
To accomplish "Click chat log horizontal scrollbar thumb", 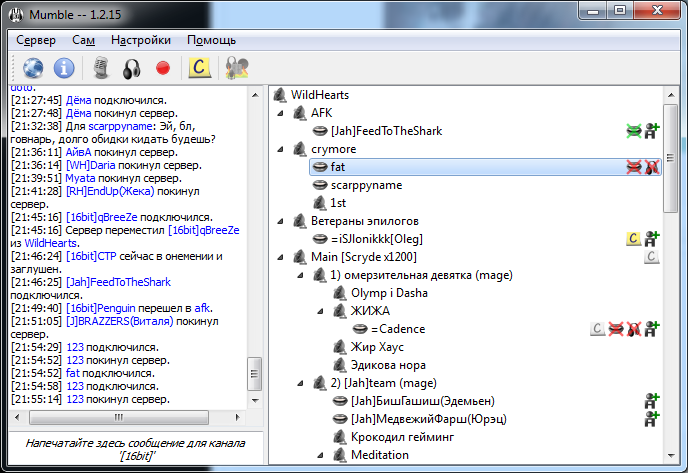I will click(118, 417).
